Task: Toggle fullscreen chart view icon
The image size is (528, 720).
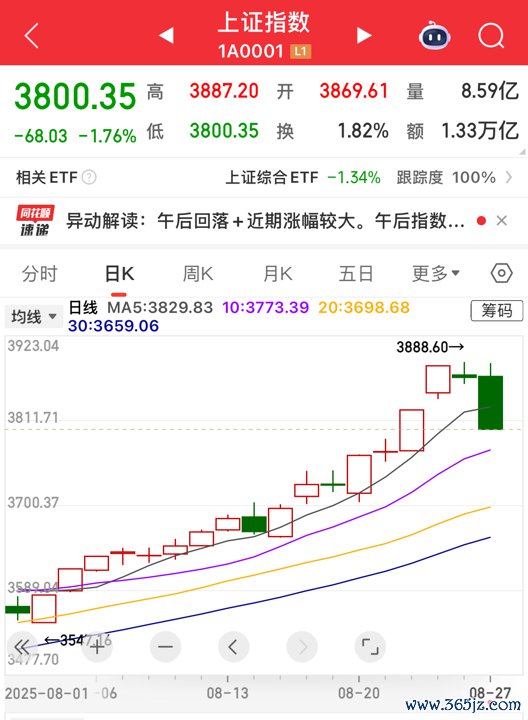Action: 370,647
